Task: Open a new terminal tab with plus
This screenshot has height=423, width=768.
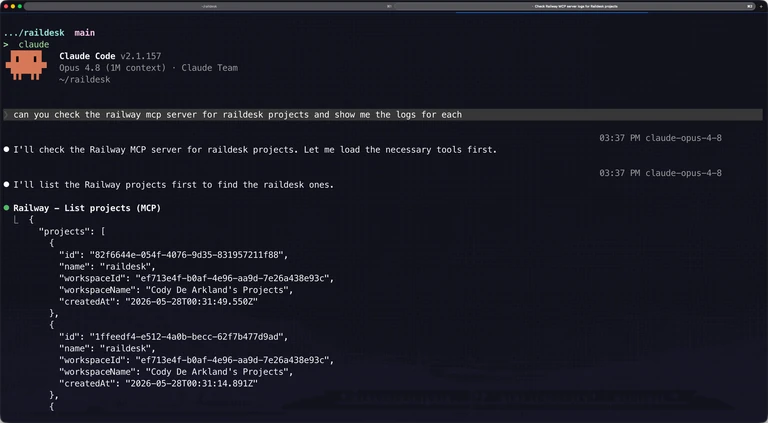Action: [x=762, y=6]
